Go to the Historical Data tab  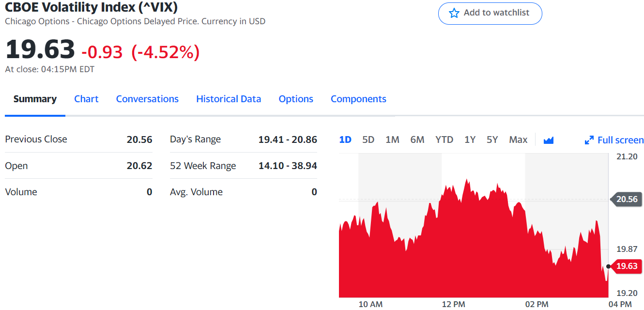[x=229, y=99]
